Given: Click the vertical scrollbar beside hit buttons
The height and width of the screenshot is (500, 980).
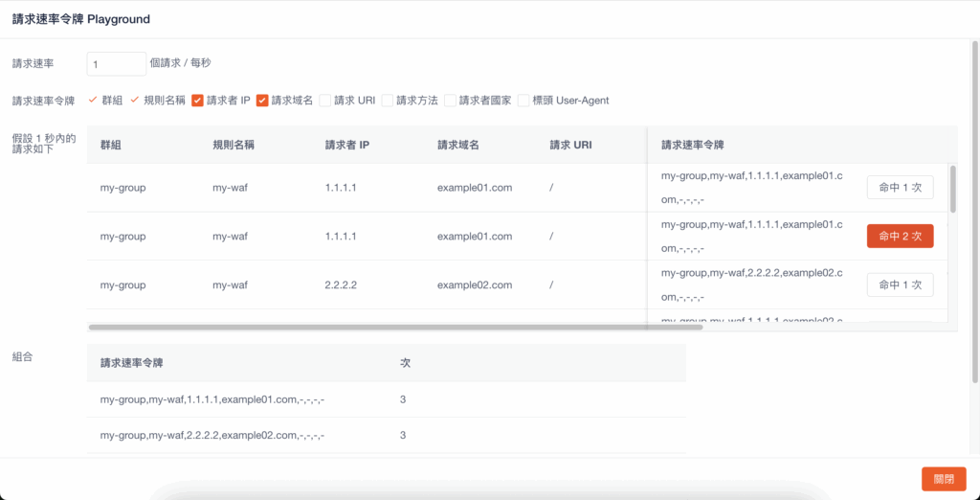Looking at the screenshot, I should pyautogui.click(x=952, y=188).
